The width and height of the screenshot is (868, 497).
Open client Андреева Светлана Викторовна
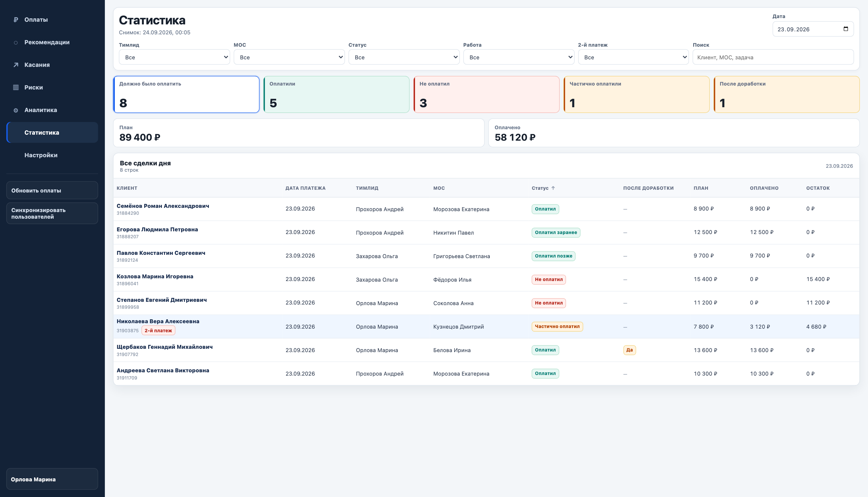(163, 370)
